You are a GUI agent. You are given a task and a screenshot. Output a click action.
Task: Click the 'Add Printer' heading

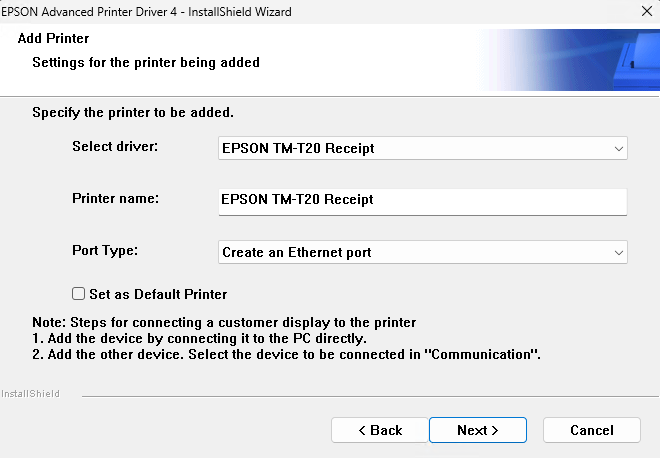(53, 38)
